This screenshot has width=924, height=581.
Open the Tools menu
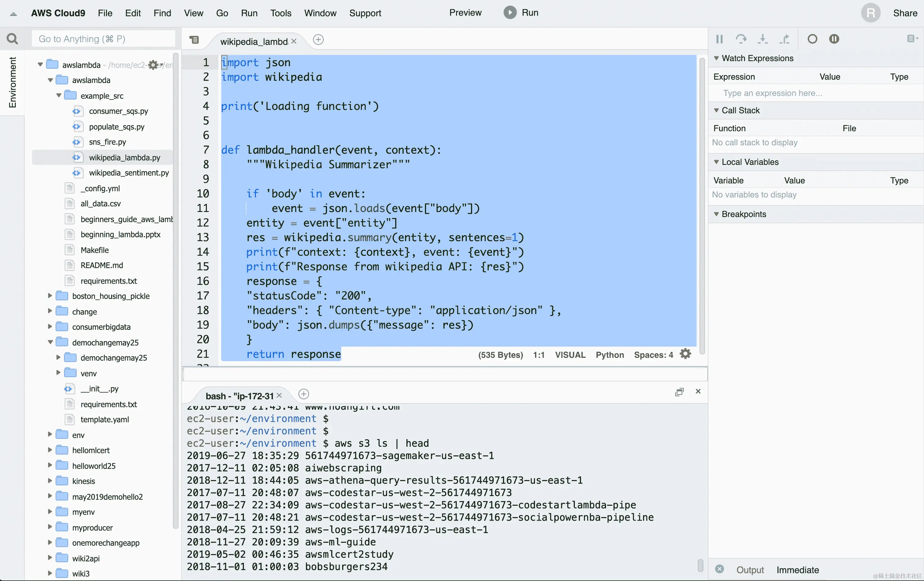[x=280, y=13]
